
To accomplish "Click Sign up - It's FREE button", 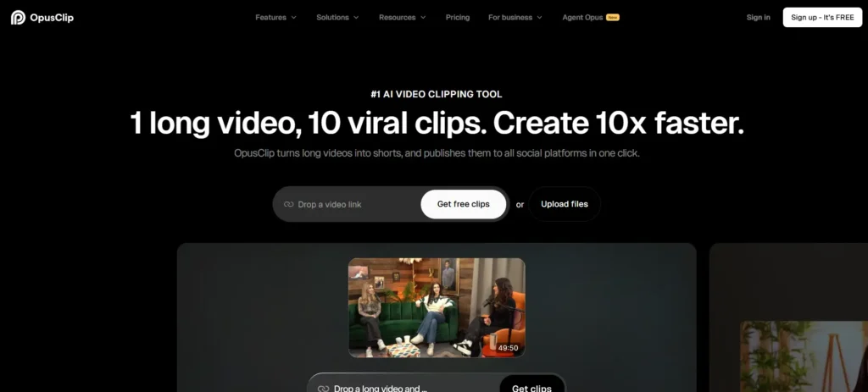I will (x=822, y=17).
